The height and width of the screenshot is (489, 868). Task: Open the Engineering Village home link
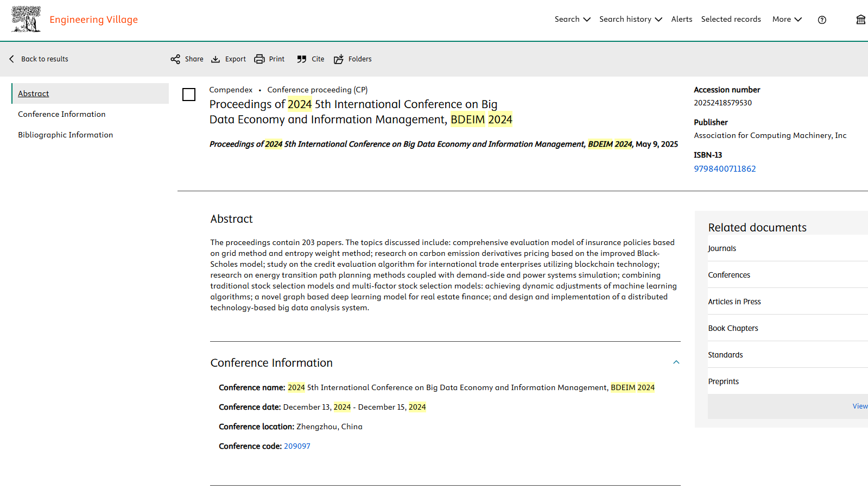point(93,20)
